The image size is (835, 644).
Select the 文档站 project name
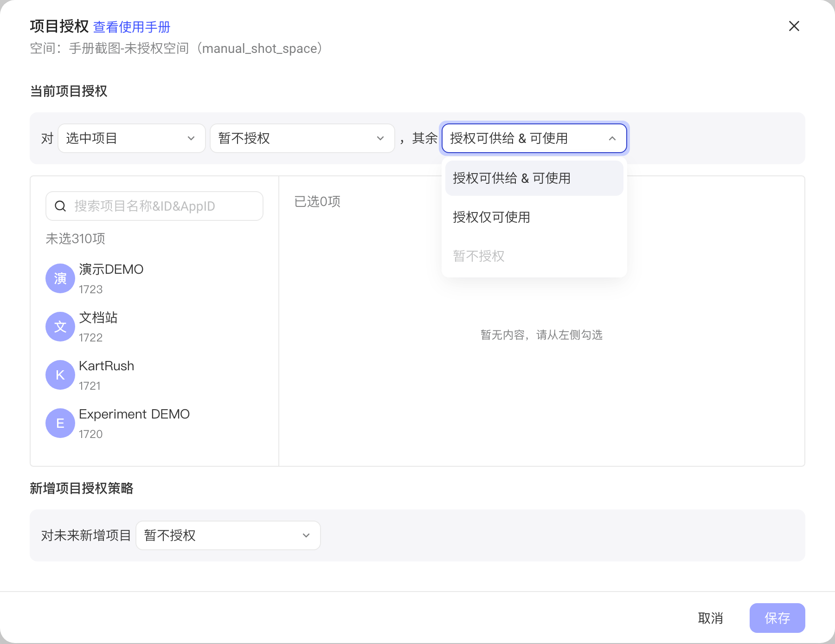(x=98, y=317)
